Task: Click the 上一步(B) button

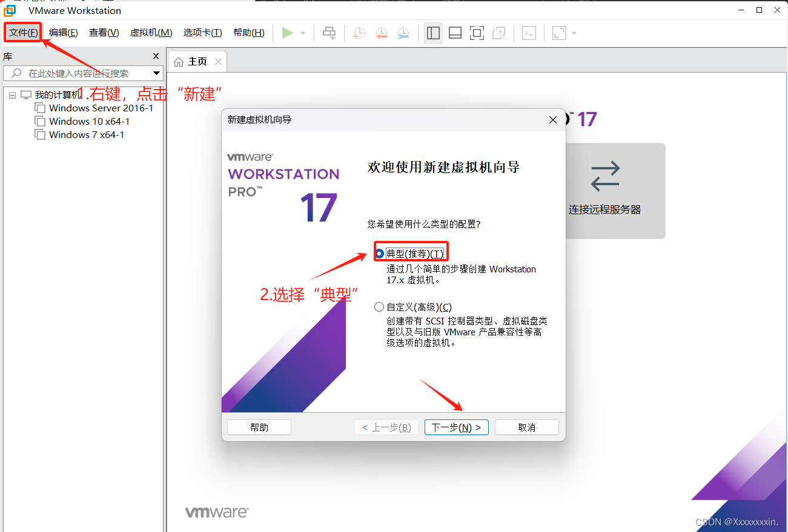Action: click(x=386, y=427)
